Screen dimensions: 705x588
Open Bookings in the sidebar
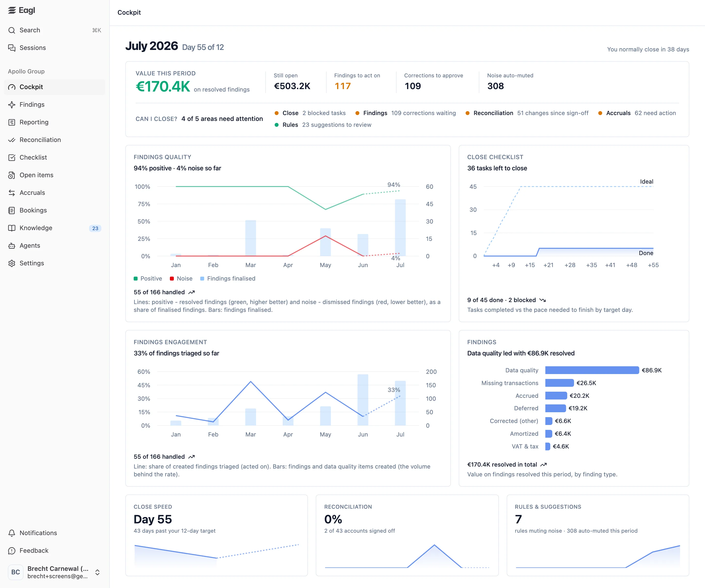point(55,211)
